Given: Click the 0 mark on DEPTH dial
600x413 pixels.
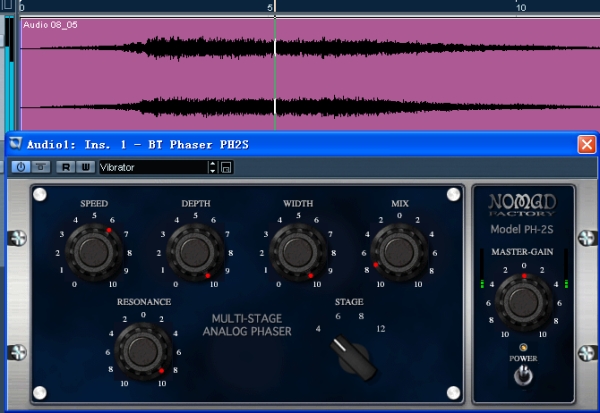Looking at the screenshot, I should tap(176, 284).
